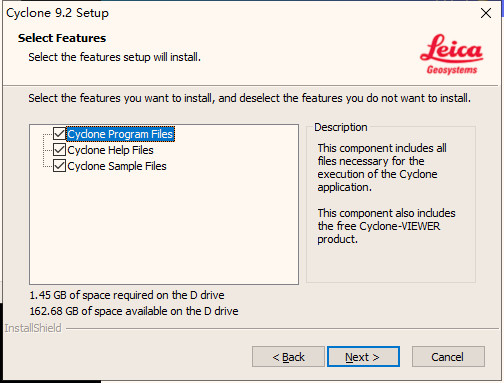Click the Description text about Cyclone application
This screenshot has width=504, height=383.
coord(382,167)
